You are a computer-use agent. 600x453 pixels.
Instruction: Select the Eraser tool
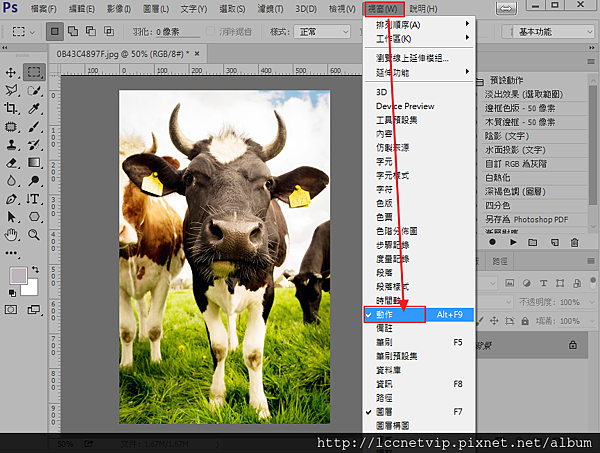11,163
